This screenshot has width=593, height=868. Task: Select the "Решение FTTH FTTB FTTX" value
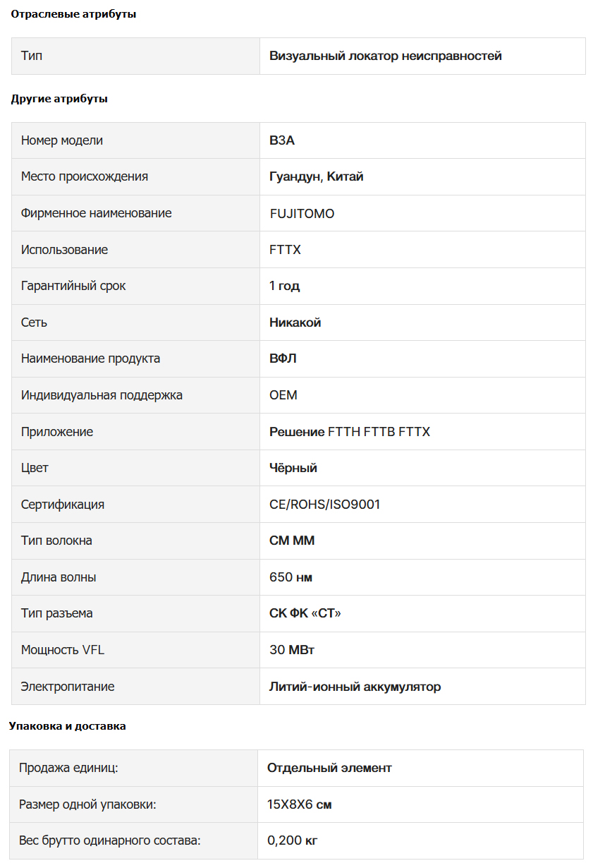click(349, 432)
